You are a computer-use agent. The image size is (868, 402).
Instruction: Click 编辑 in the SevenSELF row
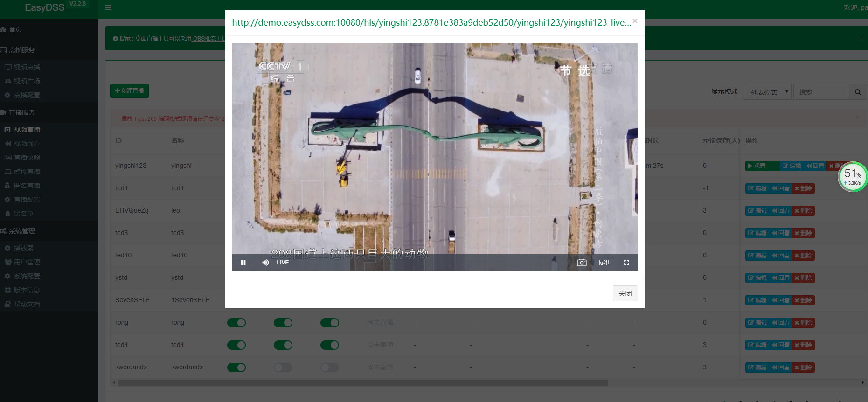point(757,300)
